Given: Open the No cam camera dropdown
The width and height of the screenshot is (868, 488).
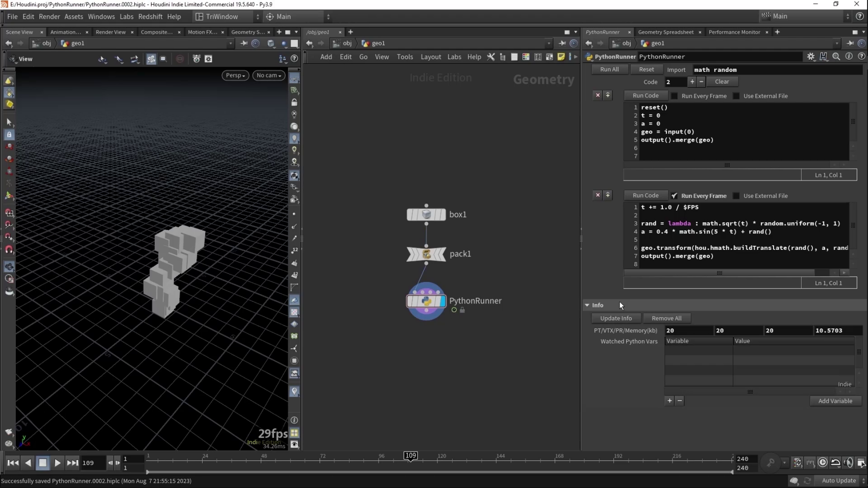Looking at the screenshot, I should point(268,75).
